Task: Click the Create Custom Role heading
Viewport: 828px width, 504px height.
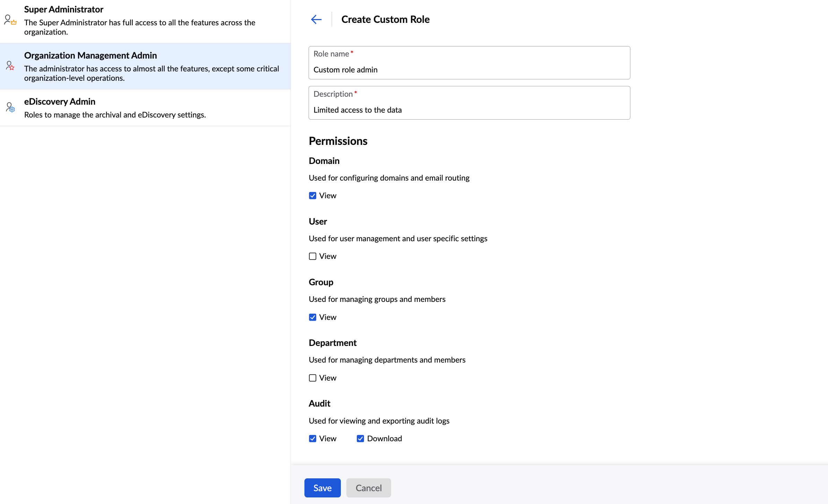Action: click(x=385, y=19)
